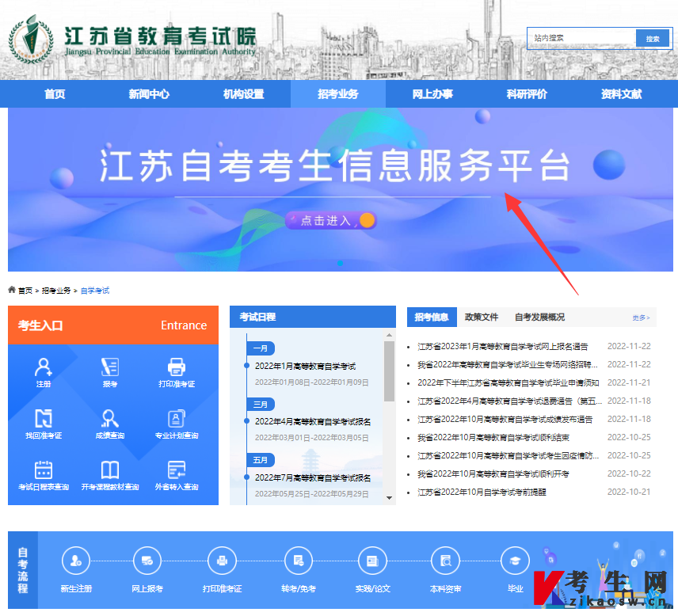The image size is (678, 616).
Task: Open the 报考 exam signup icon
Action: point(110,367)
